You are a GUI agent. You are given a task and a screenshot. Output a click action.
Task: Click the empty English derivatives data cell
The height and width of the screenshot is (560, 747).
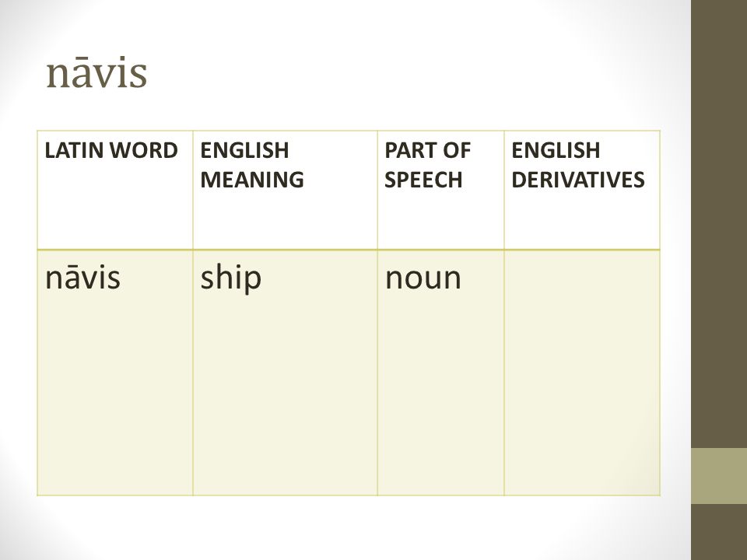[x=582, y=373]
